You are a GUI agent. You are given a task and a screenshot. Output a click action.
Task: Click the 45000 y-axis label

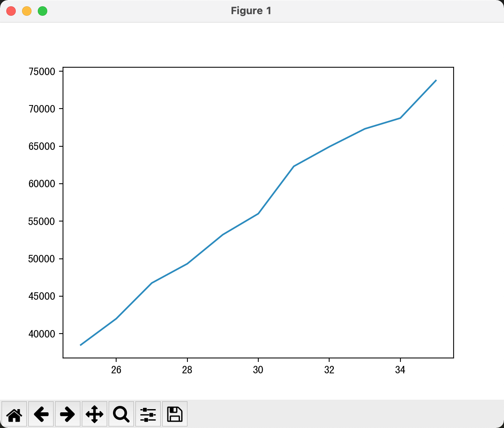pos(42,296)
